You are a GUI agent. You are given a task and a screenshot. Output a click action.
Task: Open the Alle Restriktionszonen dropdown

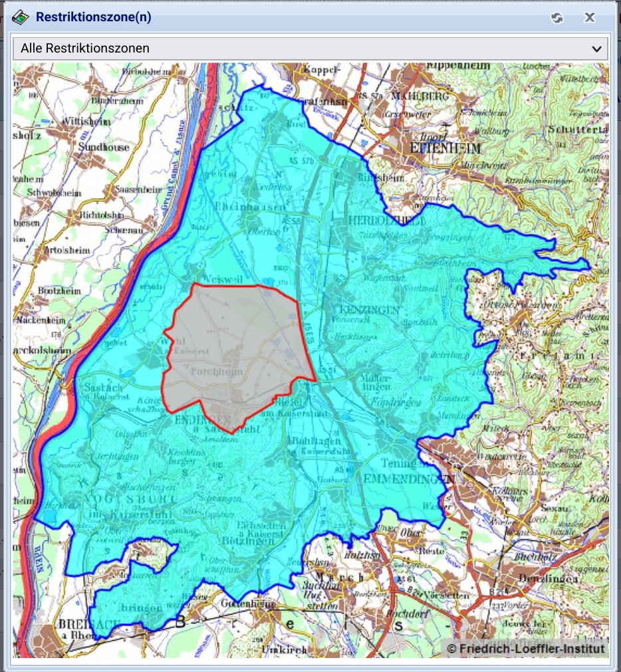(310, 49)
